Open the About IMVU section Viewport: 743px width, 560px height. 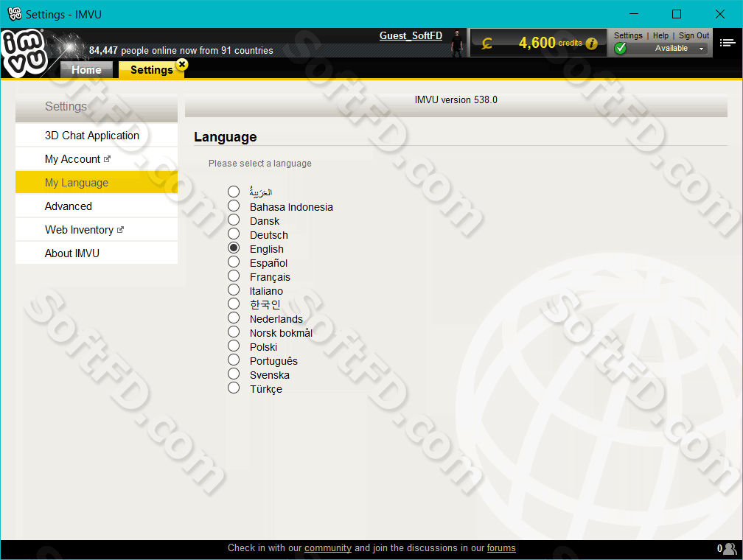pyautogui.click(x=97, y=253)
